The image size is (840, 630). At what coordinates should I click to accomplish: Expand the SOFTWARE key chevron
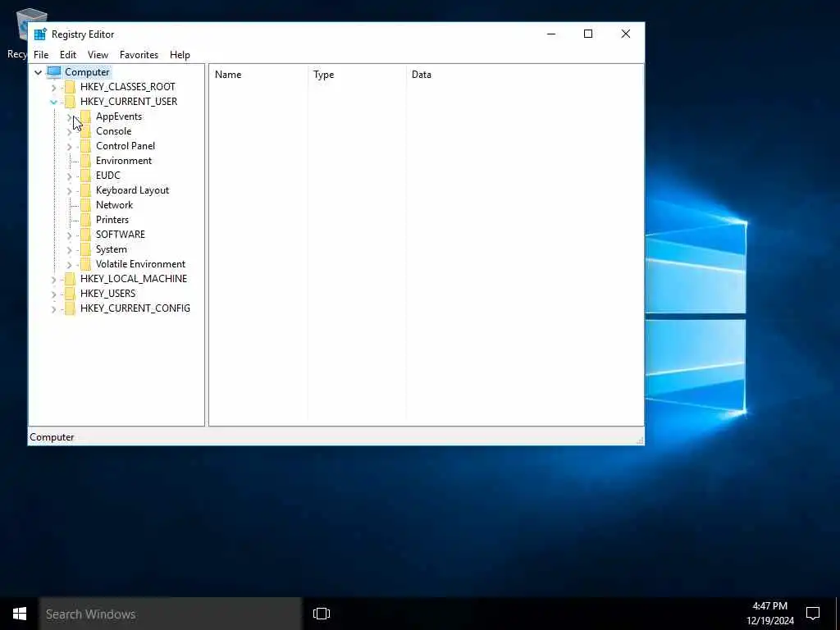tap(69, 235)
